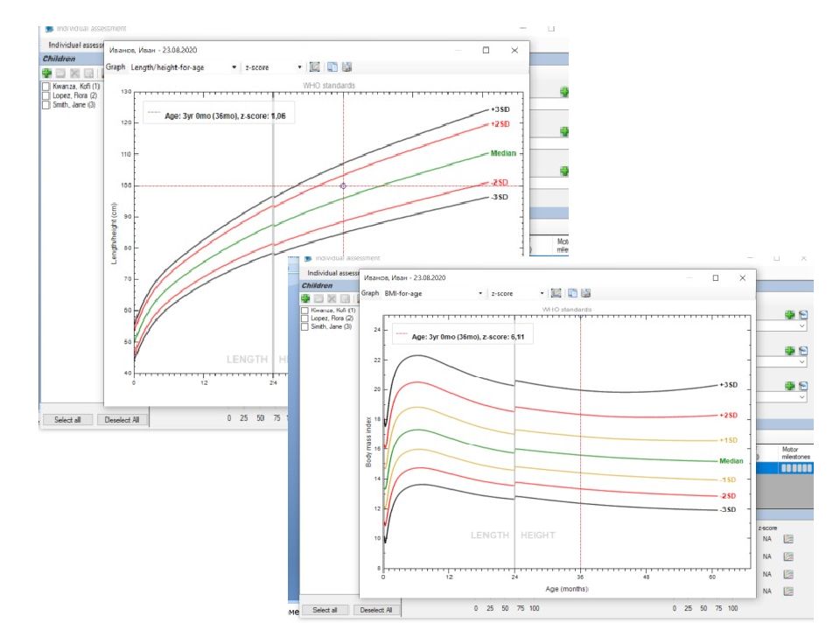
Task: Click the motor milestones cell in the highlighted row
Action: pyautogui.click(x=795, y=468)
